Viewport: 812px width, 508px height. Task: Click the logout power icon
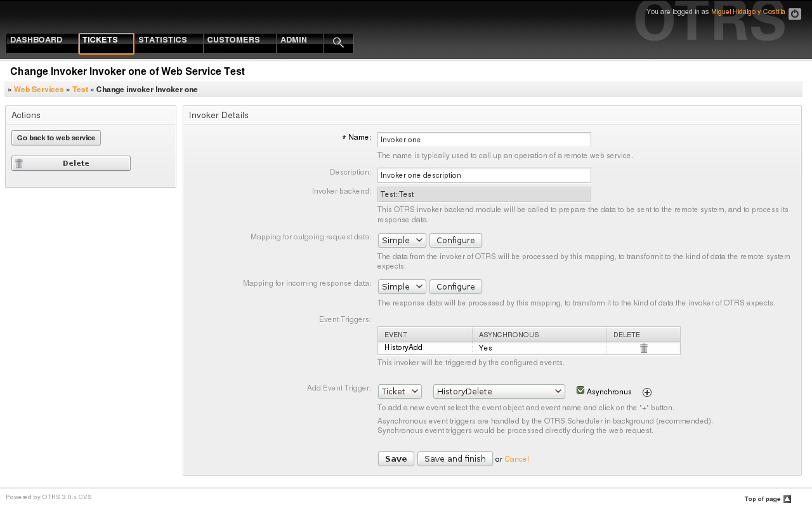click(x=794, y=14)
